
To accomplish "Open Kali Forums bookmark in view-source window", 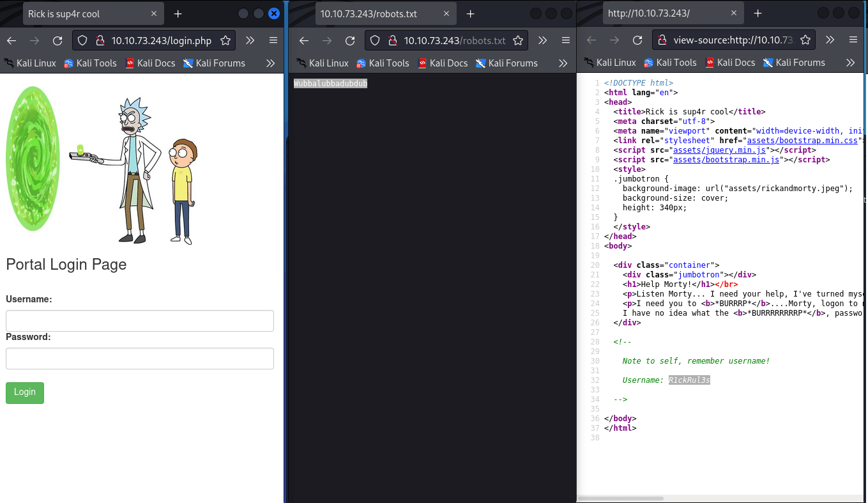I will (794, 62).
